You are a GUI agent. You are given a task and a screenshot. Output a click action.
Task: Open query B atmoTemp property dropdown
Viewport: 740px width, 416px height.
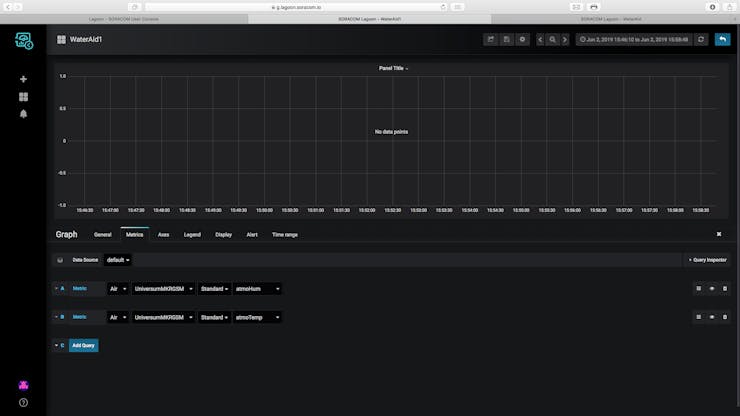pyautogui.click(x=257, y=317)
